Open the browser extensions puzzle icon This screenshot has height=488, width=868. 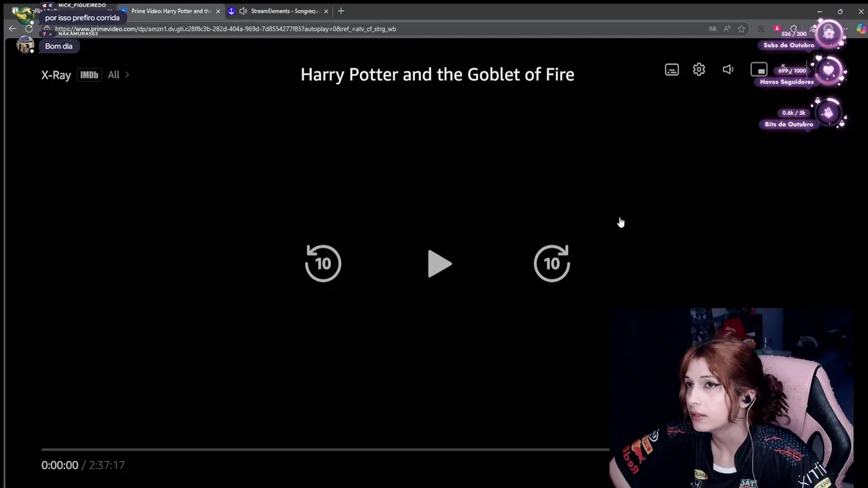tap(793, 28)
